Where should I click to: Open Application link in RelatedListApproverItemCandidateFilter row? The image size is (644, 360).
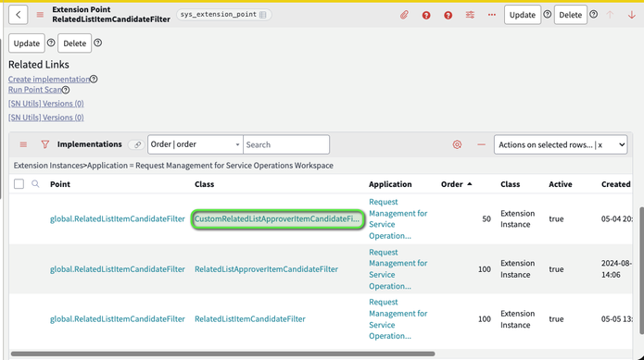click(398, 269)
